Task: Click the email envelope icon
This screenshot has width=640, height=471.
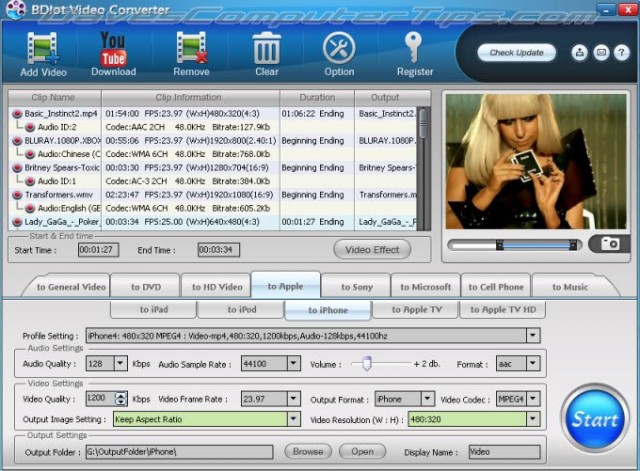Action: [x=601, y=53]
